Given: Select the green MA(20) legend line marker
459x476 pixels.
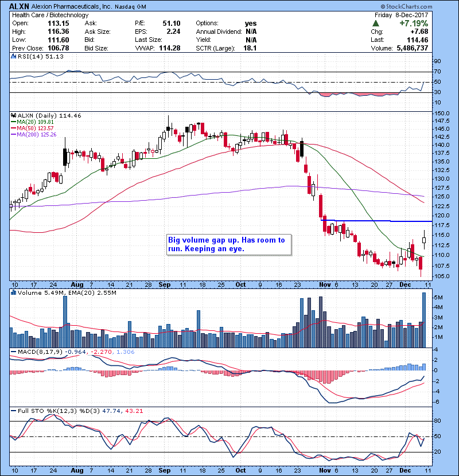Looking at the screenshot, I should [13, 122].
